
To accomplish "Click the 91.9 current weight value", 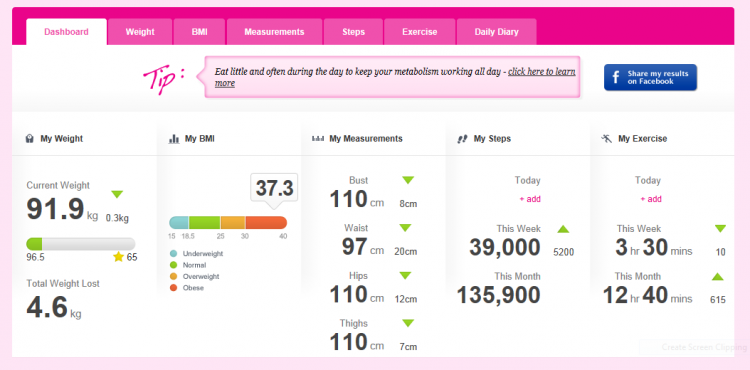I will pyautogui.click(x=55, y=209).
